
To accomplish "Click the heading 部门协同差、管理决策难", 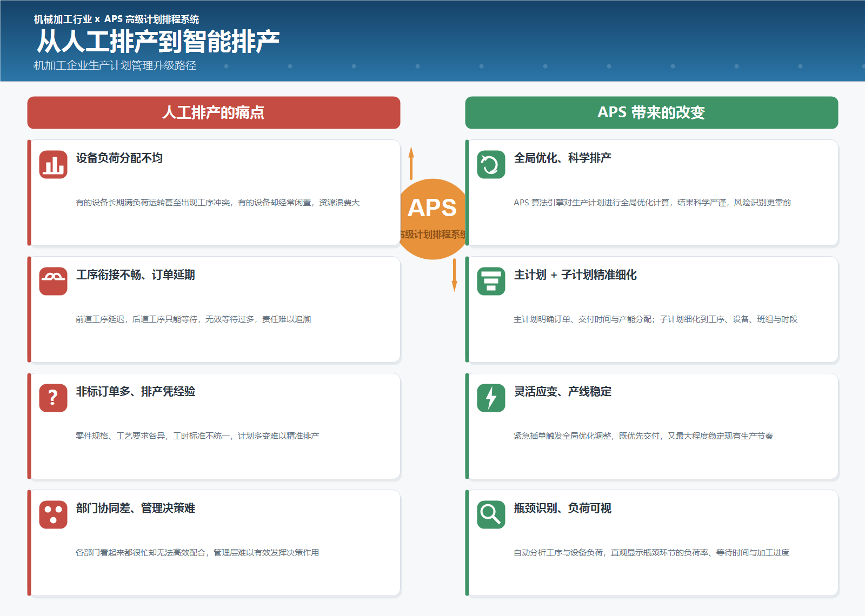I will pos(135,508).
